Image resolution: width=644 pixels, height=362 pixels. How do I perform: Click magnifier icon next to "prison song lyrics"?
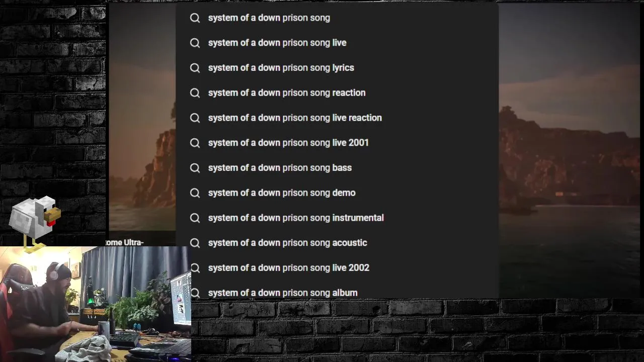pyautogui.click(x=195, y=68)
